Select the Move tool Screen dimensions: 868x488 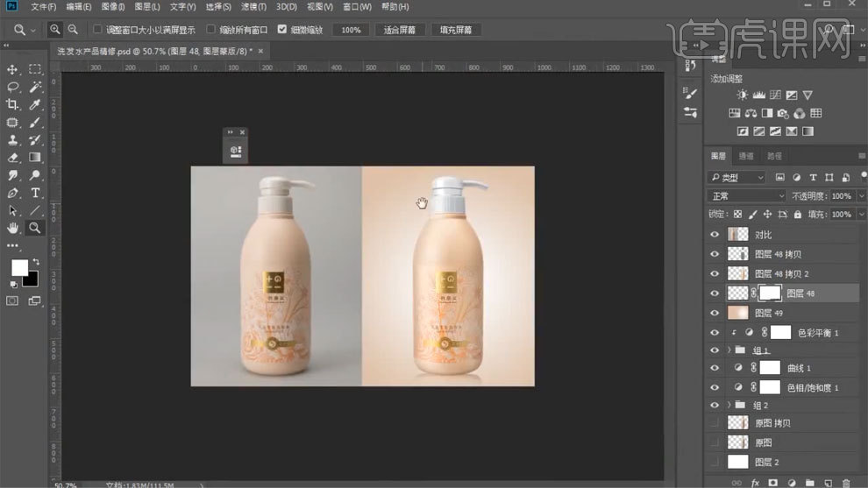(x=12, y=70)
